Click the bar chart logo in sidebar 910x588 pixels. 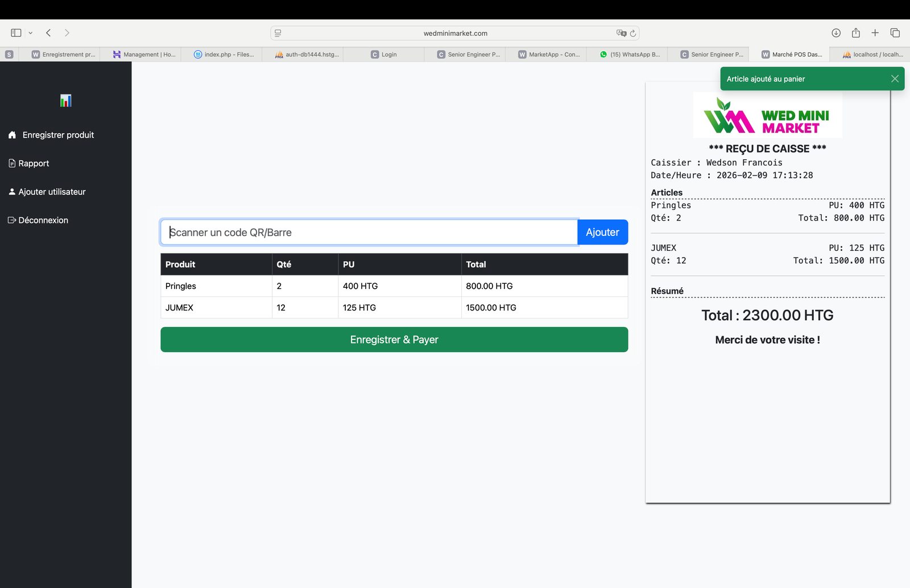click(65, 101)
